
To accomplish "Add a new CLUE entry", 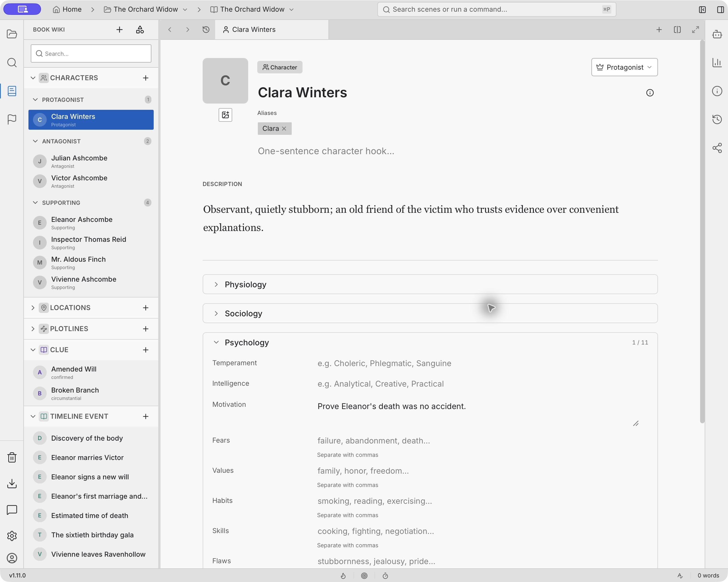I will pos(145,350).
